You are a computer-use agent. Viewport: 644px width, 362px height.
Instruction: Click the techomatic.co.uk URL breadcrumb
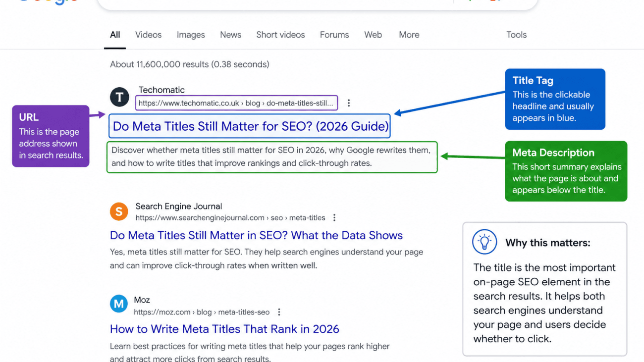(x=236, y=103)
